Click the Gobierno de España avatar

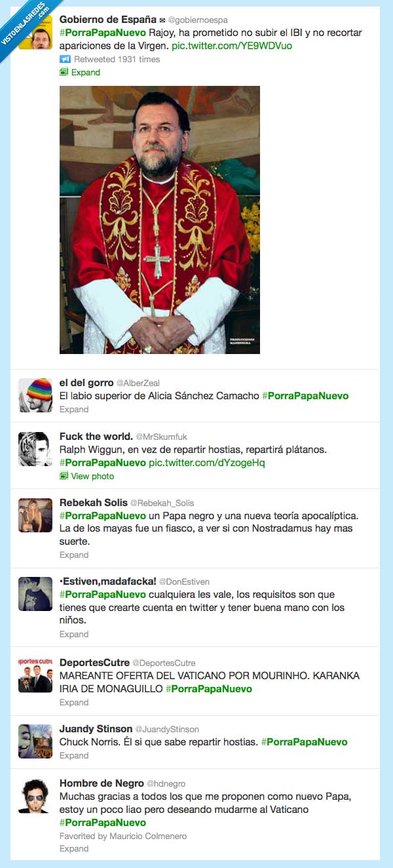click(35, 33)
